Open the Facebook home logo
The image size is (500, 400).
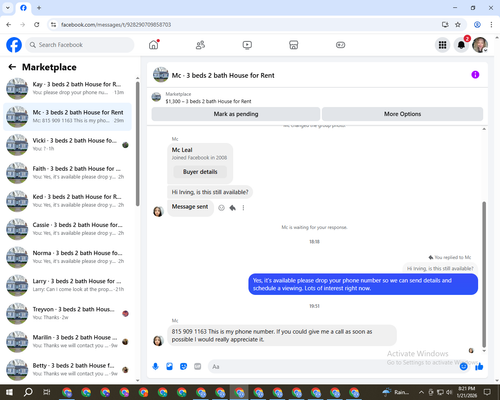tap(14, 45)
